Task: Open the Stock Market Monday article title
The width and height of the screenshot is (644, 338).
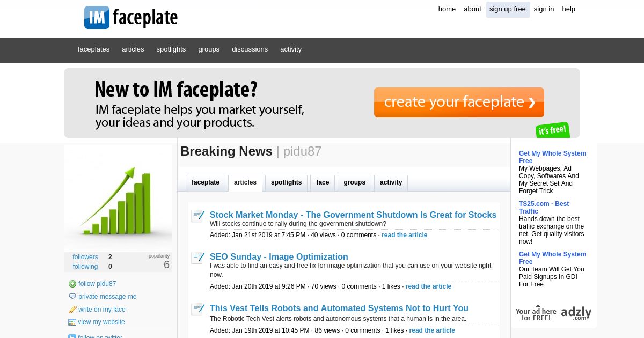Action: 353,215
